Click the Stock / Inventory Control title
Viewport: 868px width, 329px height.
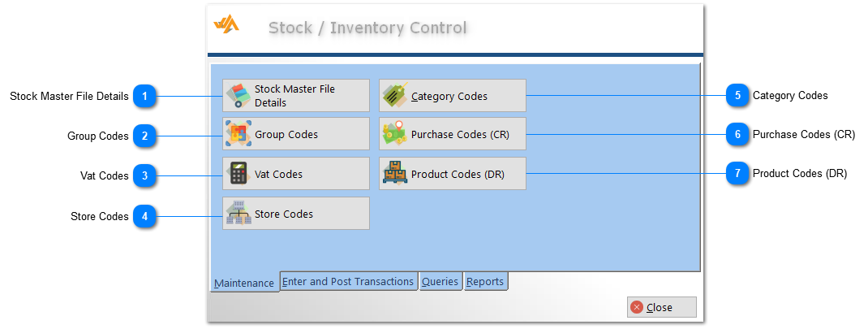pos(367,28)
